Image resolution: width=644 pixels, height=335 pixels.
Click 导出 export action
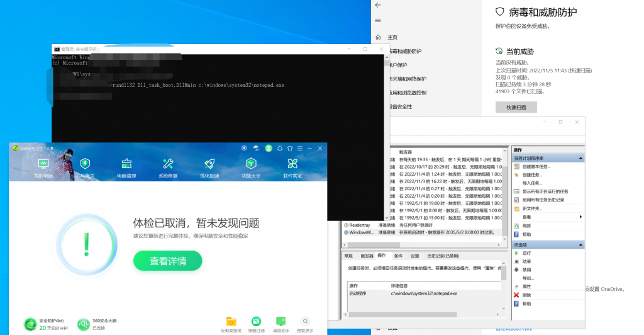pyautogui.click(x=528, y=278)
